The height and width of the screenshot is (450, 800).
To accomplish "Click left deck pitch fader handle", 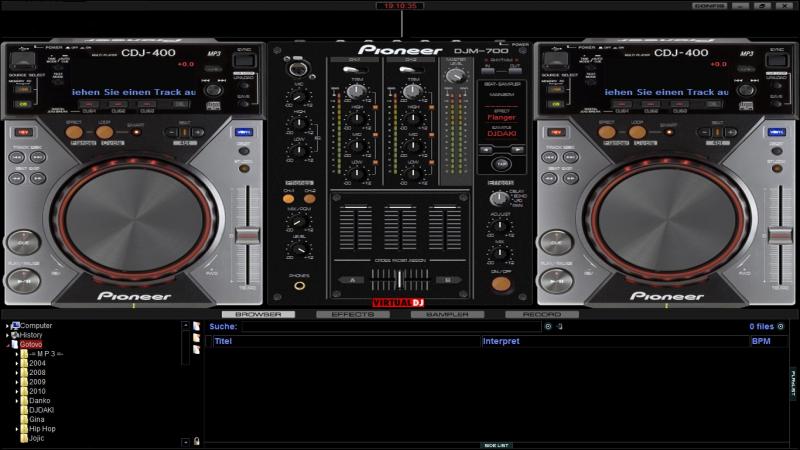I will point(247,235).
